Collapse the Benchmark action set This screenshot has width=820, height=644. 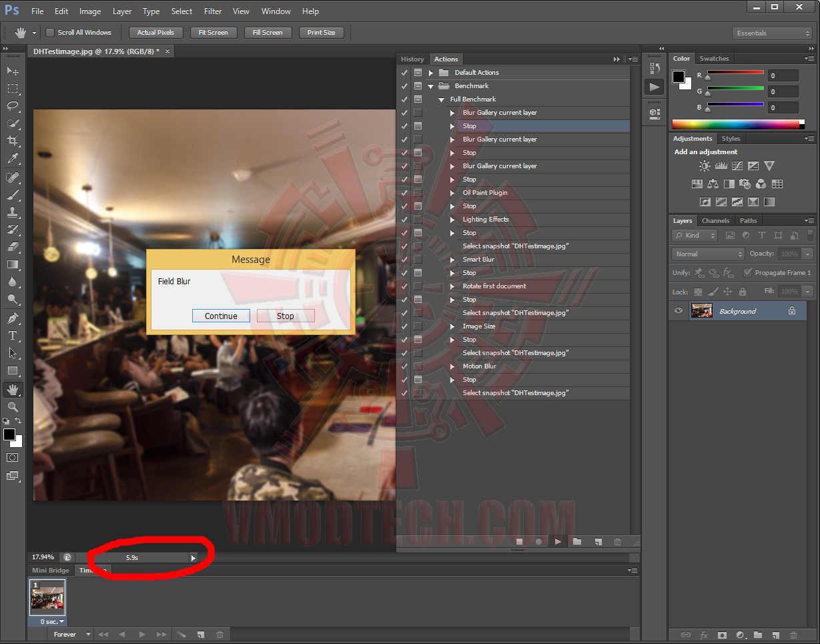(x=431, y=86)
